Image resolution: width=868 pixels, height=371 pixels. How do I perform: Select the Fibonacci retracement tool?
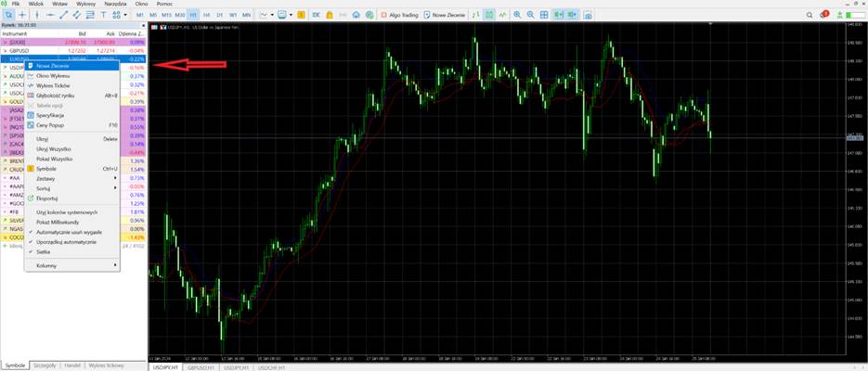(x=90, y=15)
